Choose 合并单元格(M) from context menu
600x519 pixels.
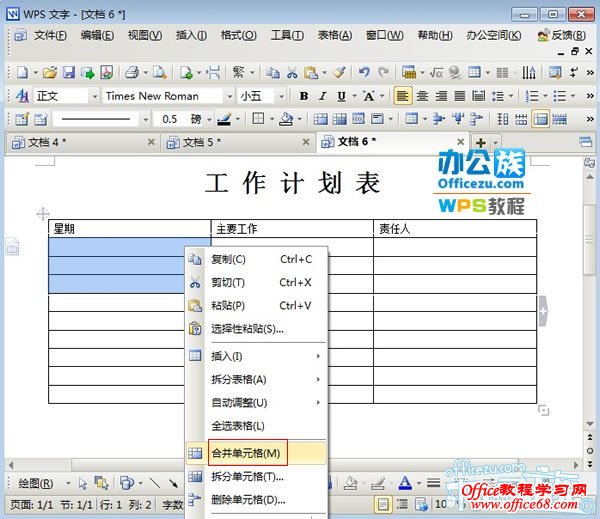tap(256, 453)
